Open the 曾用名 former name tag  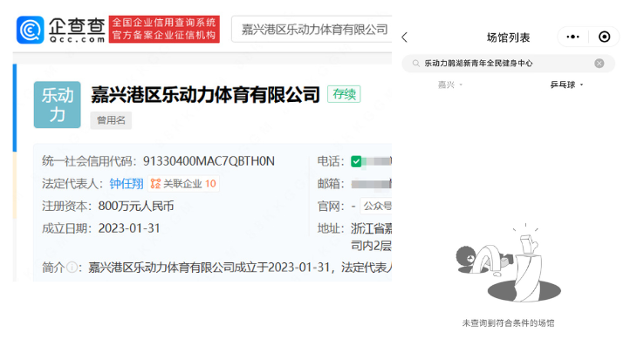(x=111, y=120)
